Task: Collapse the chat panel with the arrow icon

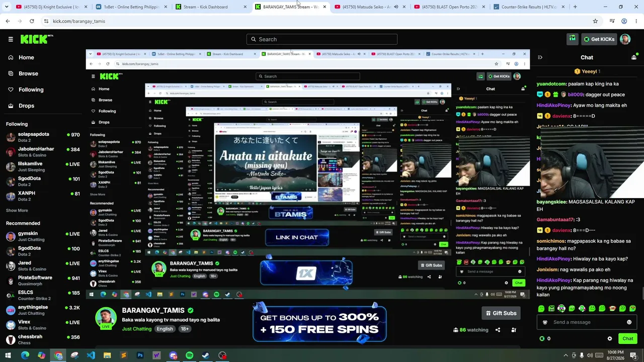Action: tap(540, 57)
